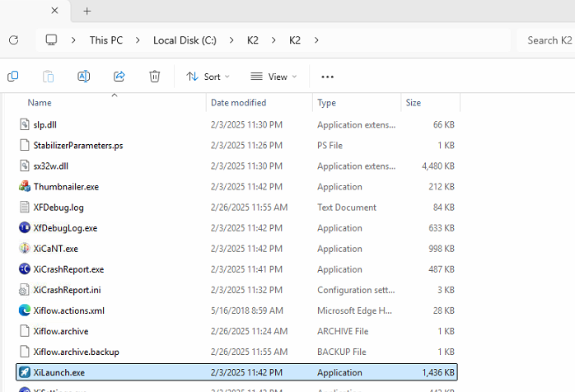Click the BACKUP File type cell
575x392 pixels.
[341, 352]
